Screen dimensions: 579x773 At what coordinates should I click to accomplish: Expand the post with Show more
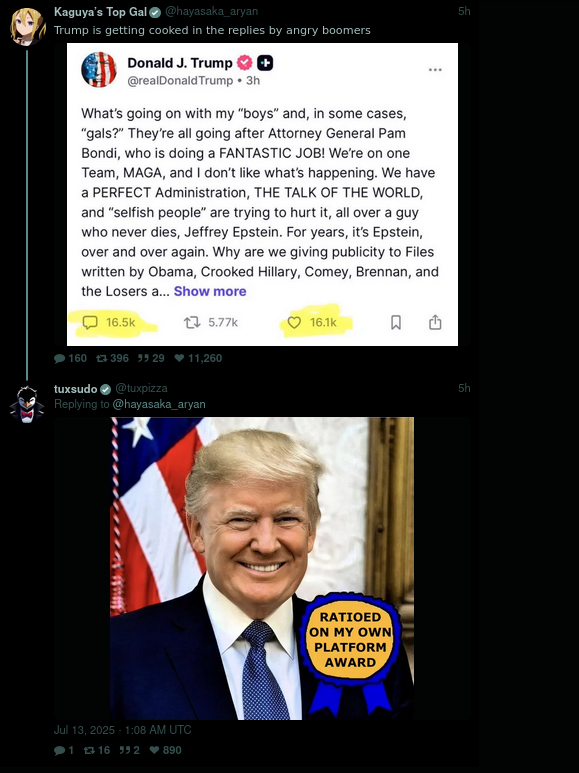[x=210, y=291]
